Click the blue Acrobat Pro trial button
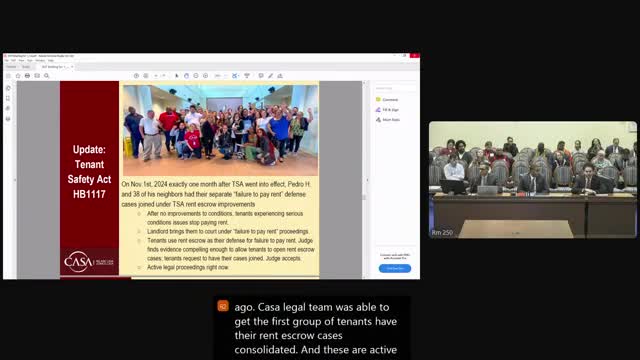 (395, 268)
